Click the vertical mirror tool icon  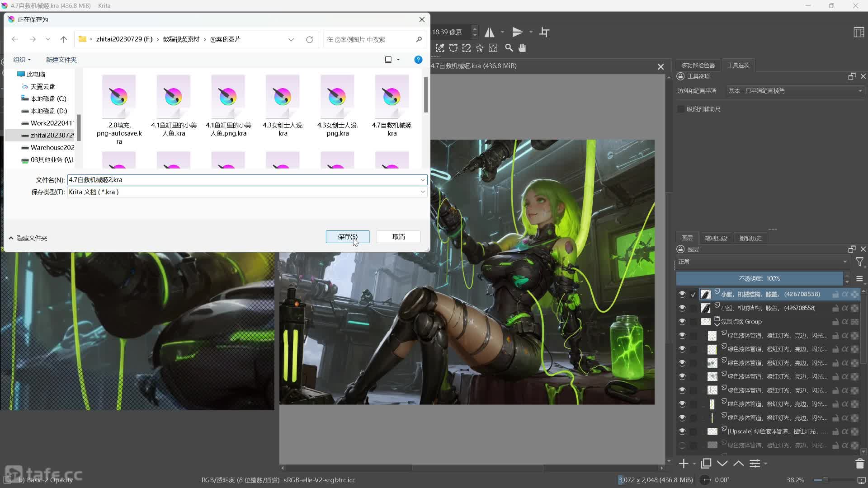[517, 32]
